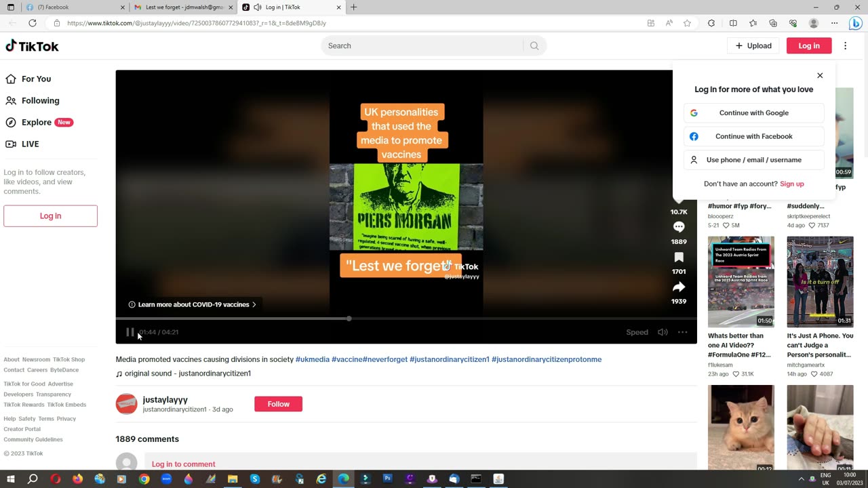The width and height of the screenshot is (868, 488).
Task: Open the It's Just A Phone video thumbnail
Action: 820,281
